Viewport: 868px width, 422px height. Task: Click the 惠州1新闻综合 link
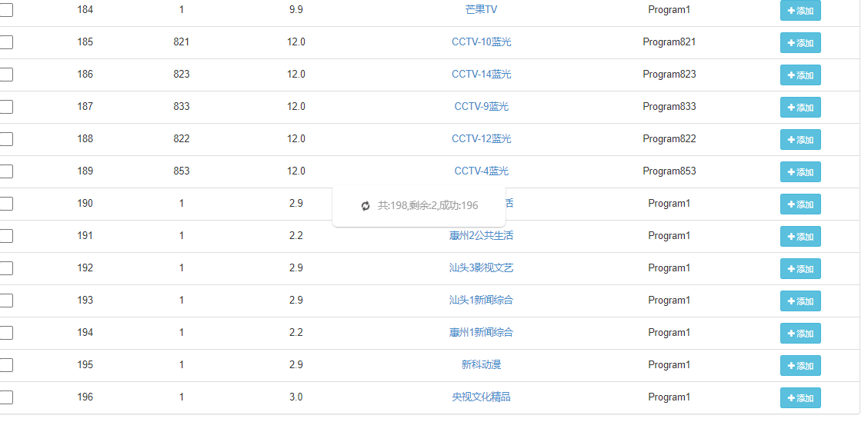click(481, 332)
